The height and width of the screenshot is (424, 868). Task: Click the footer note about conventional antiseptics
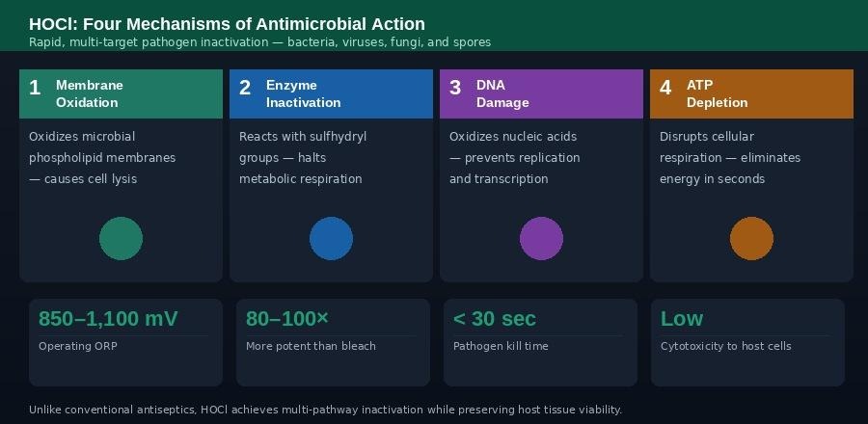[x=325, y=410]
